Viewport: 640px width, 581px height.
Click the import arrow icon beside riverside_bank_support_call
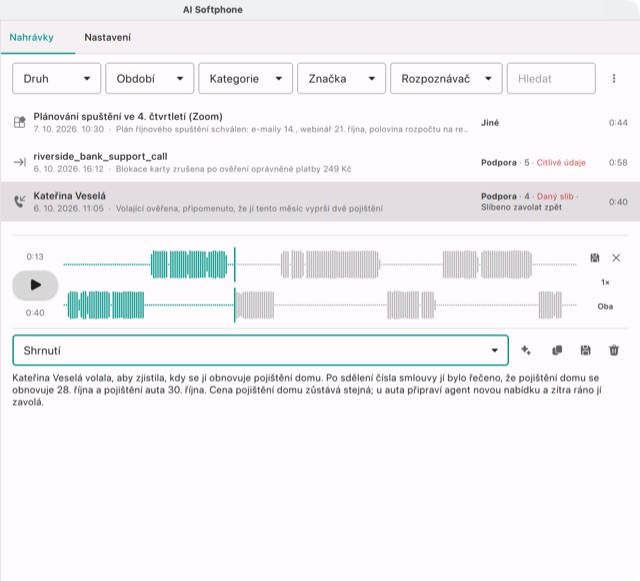[20, 162]
